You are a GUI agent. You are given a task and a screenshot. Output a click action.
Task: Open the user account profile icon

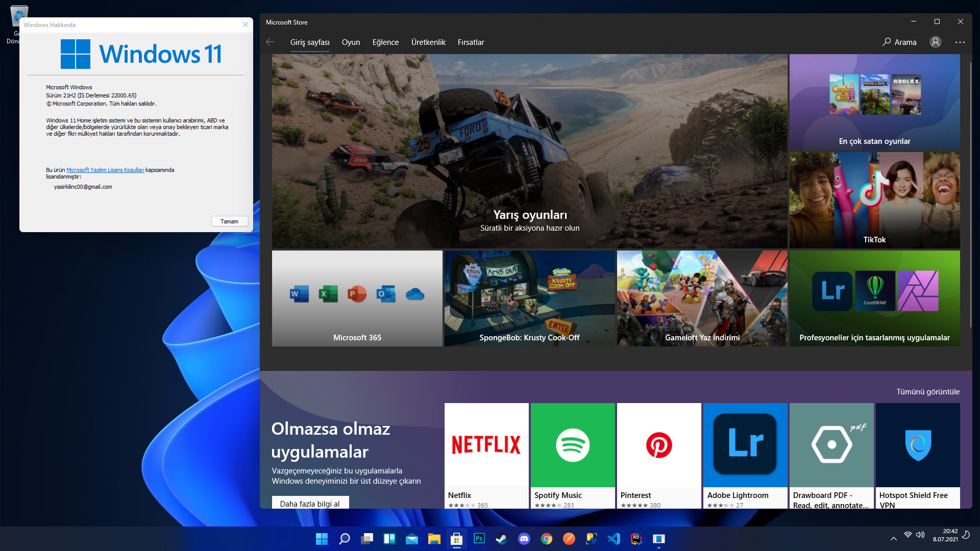point(935,42)
